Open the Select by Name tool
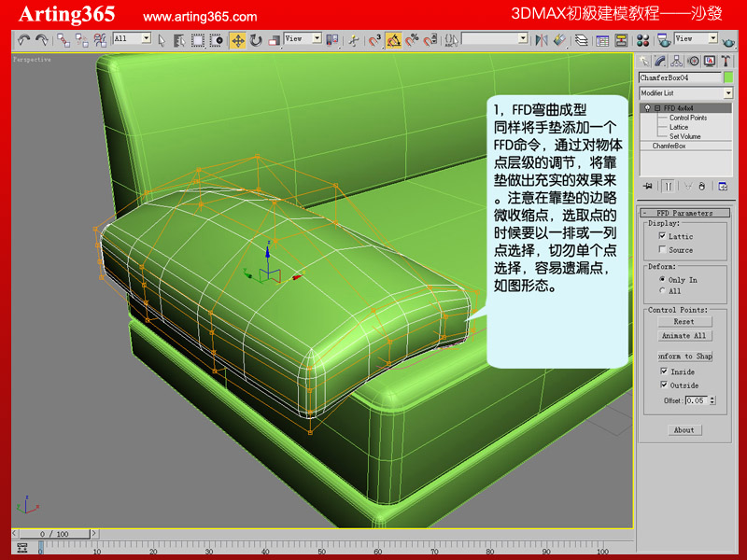The height and width of the screenshot is (560, 747). coord(179,40)
